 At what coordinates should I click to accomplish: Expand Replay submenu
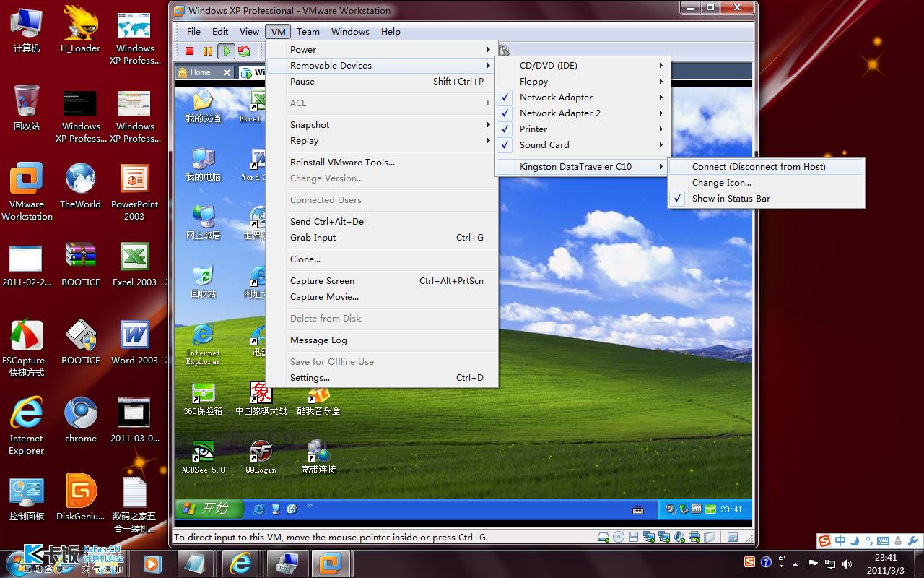[x=381, y=140]
